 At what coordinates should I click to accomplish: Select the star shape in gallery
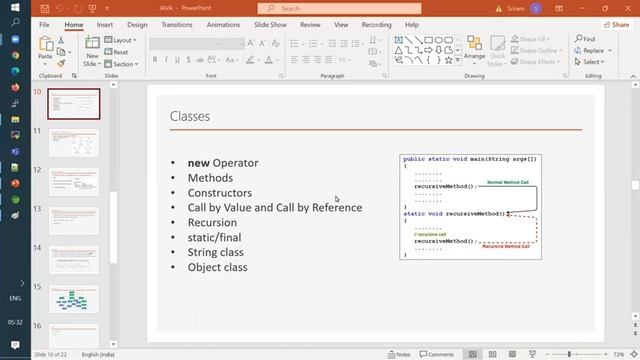(x=449, y=60)
